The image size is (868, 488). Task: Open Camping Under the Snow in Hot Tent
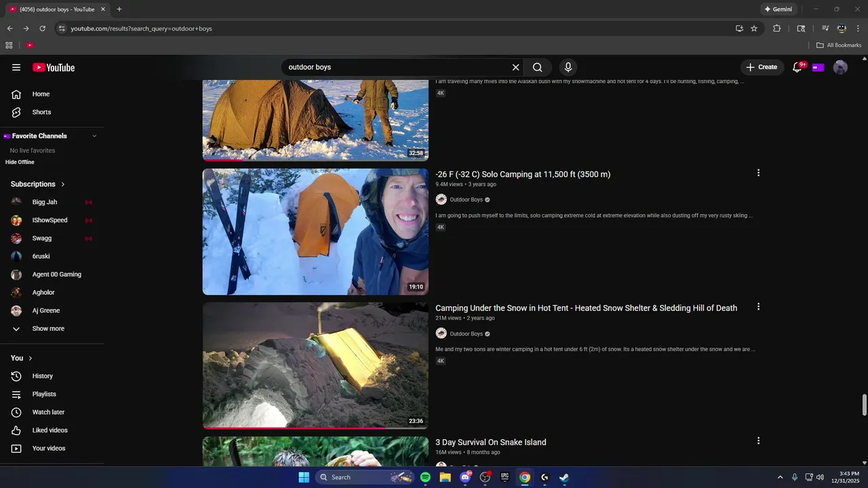click(x=586, y=308)
